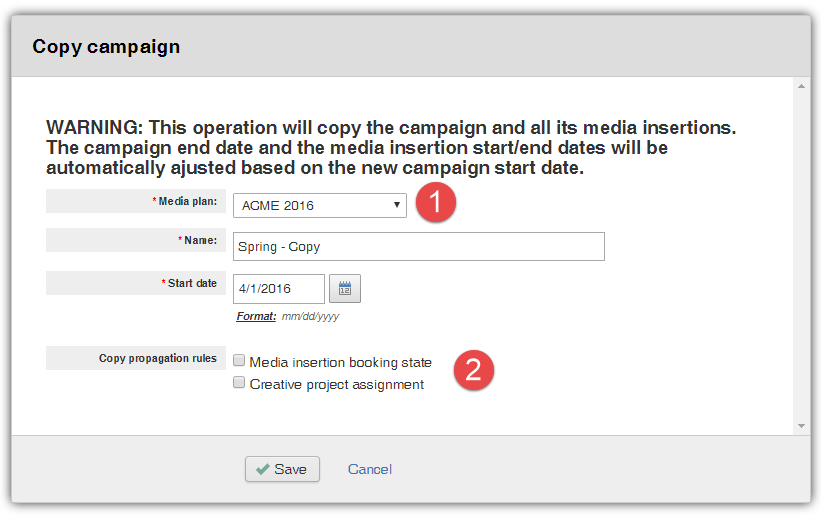Viewport: 821px width, 515px height.
Task: Click the Copy campaign dialog title
Action: (106, 46)
